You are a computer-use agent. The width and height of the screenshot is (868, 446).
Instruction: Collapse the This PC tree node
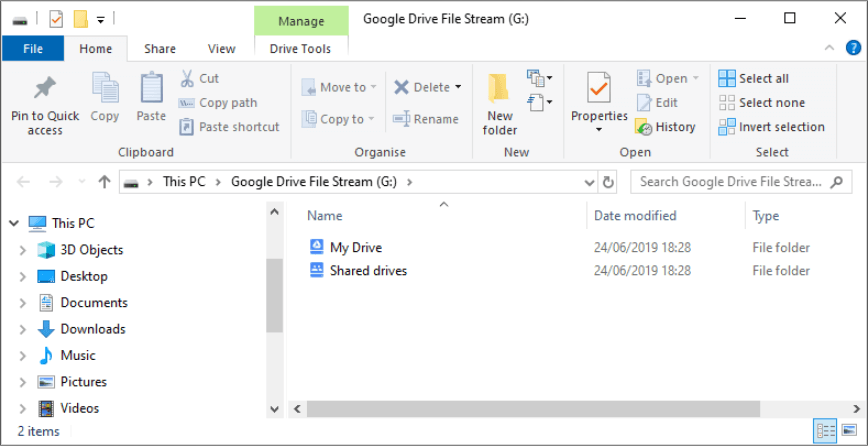[x=13, y=224]
